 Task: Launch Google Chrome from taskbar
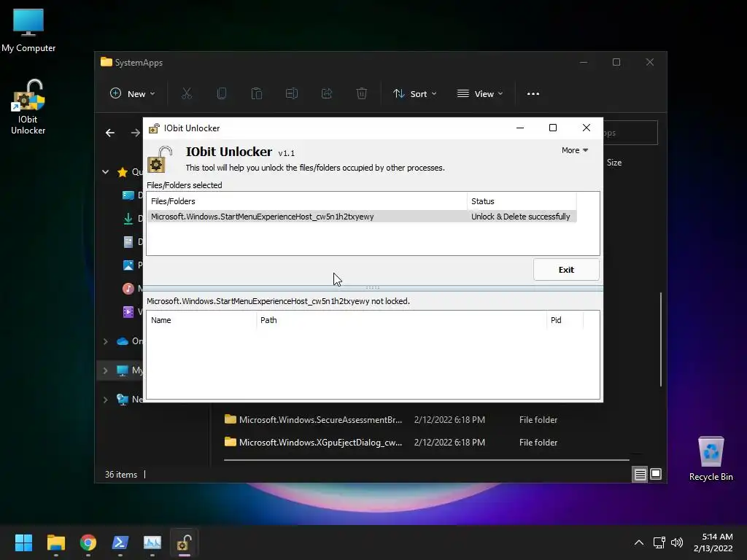pos(88,542)
